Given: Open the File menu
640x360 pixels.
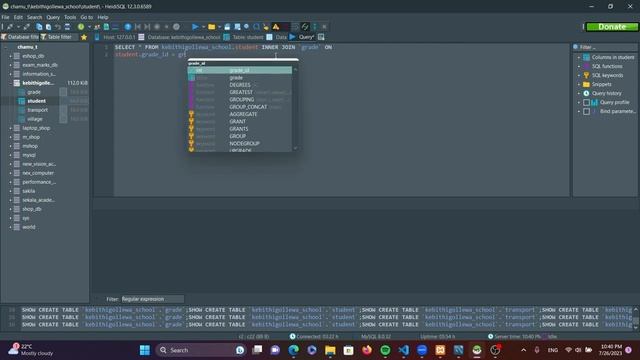Looking at the screenshot, I should point(5,17).
